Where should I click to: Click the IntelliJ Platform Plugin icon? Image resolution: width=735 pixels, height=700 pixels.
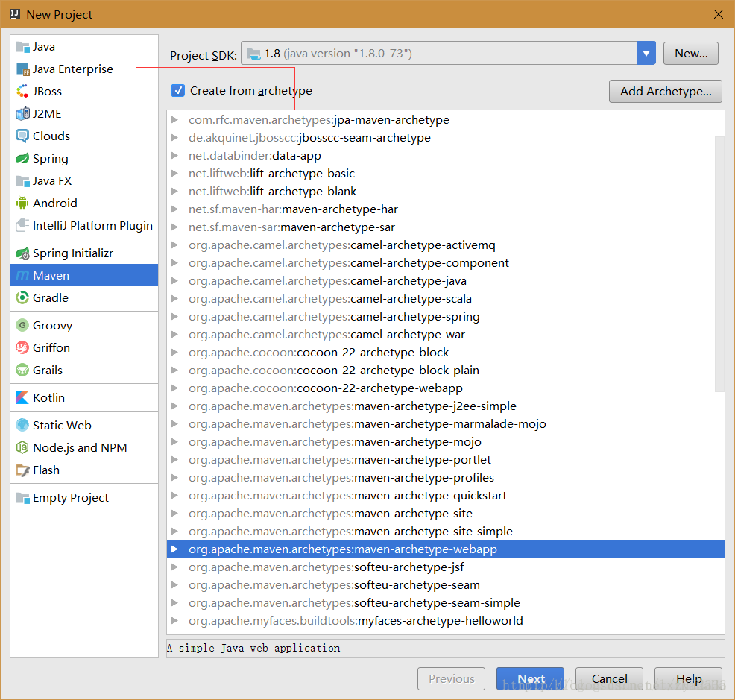22,226
